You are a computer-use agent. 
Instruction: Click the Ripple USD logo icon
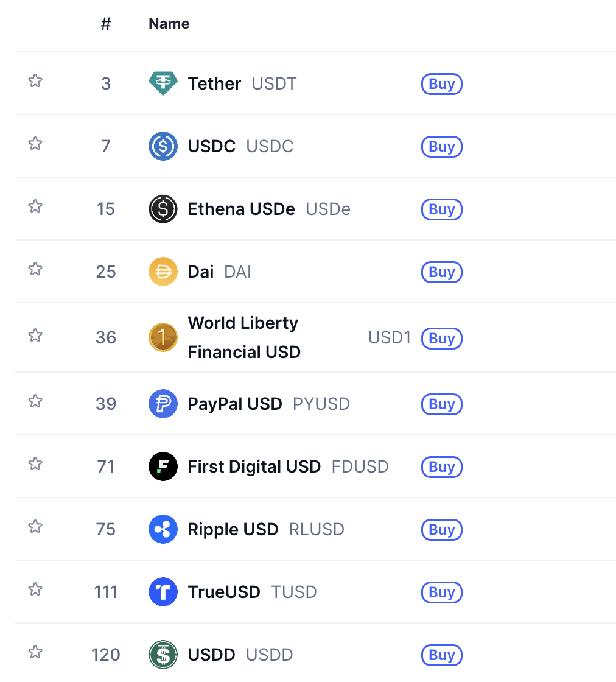point(163,529)
